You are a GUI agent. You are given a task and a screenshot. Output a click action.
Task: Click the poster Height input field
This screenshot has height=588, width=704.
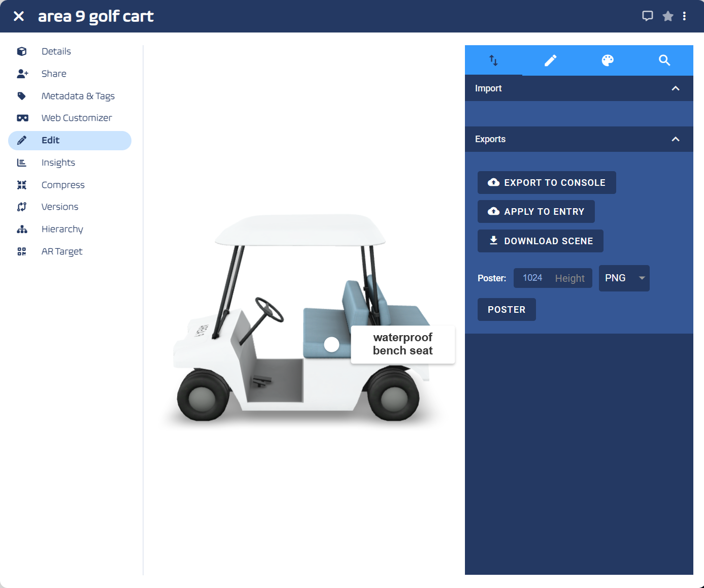click(569, 278)
